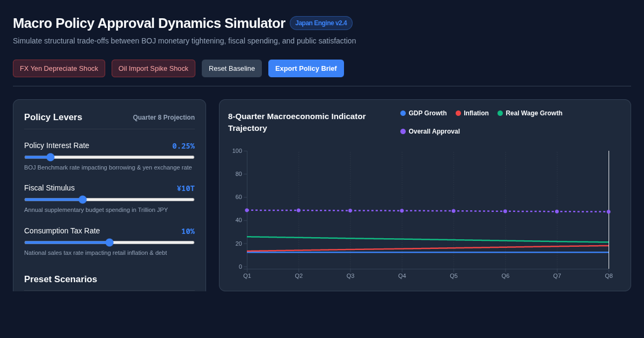The image size is (644, 338).
Task: Click the Q2 Overall Approval data point
Action: [x=299, y=210]
